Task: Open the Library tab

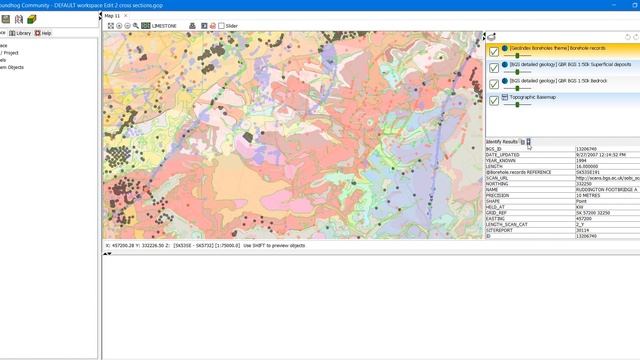Action: click(x=20, y=33)
